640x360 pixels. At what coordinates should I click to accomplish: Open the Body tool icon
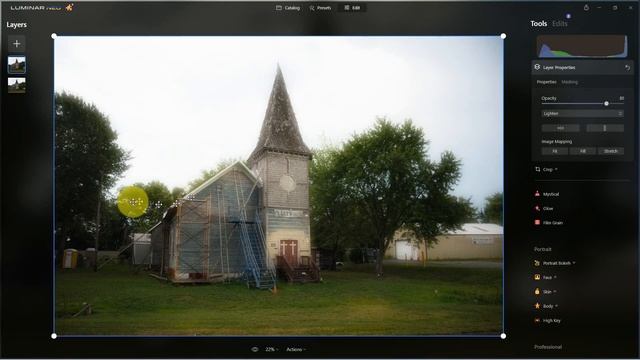coord(537,306)
